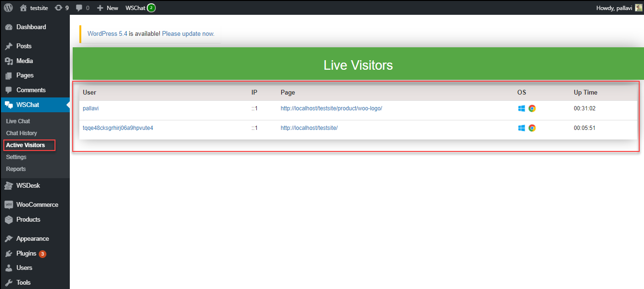Open the comments bubble icon in admin bar
This screenshot has height=289, width=644.
pyautogui.click(x=79, y=8)
